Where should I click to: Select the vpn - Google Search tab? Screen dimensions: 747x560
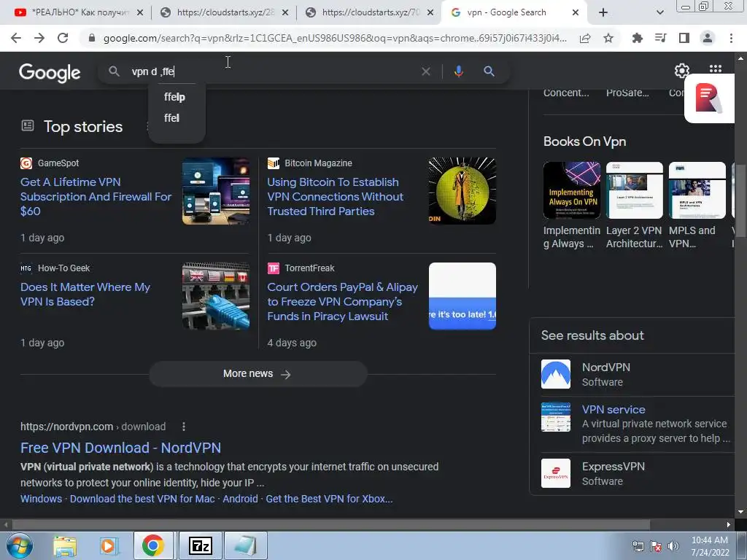[x=508, y=12]
